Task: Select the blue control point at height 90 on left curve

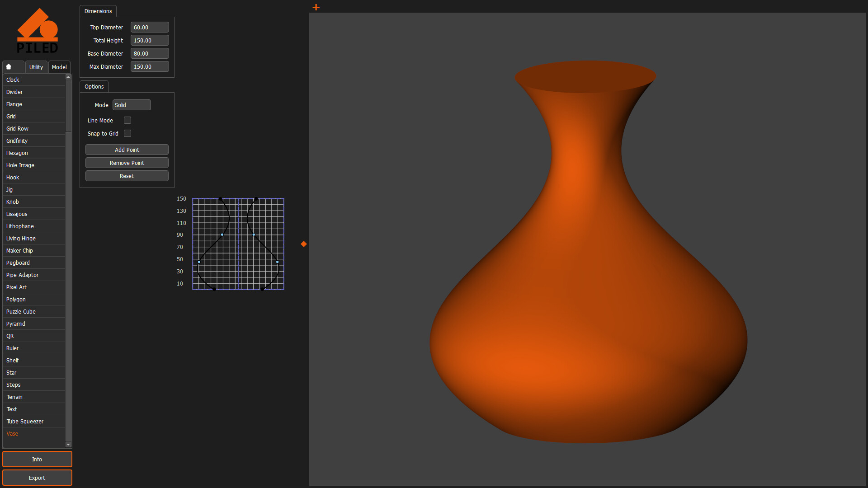Action: (x=222, y=235)
